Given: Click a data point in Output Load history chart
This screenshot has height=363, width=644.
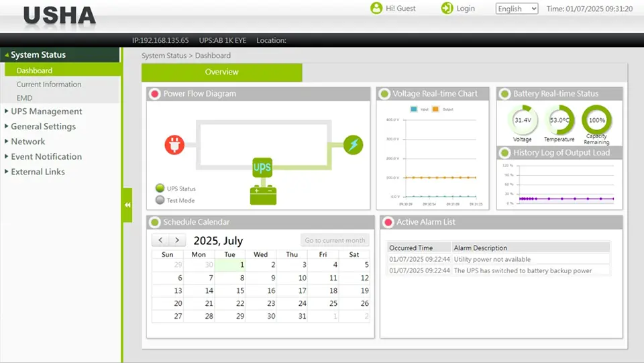Looking at the screenshot, I should point(549,199).
